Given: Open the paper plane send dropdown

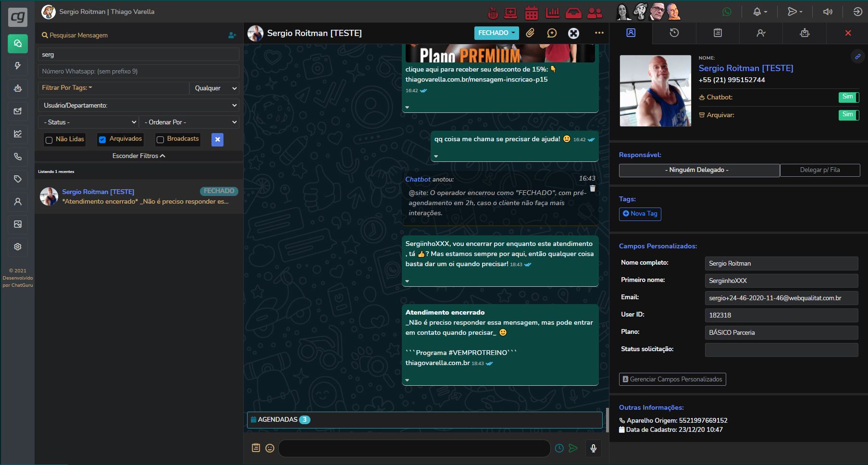Looking at the screenshot, I should (x=795, y=12).
